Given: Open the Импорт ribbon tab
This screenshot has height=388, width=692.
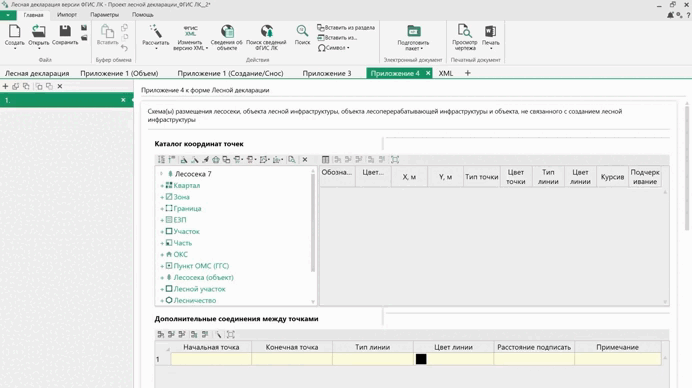Looking at the screenshot, I should pyautogui.click(x=67, y=15).
